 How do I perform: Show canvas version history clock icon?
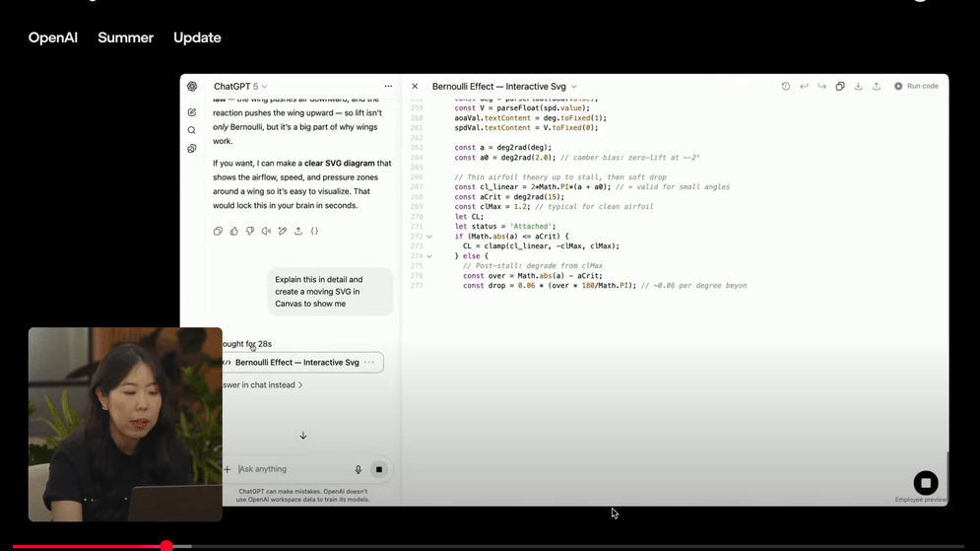point(785,87)
